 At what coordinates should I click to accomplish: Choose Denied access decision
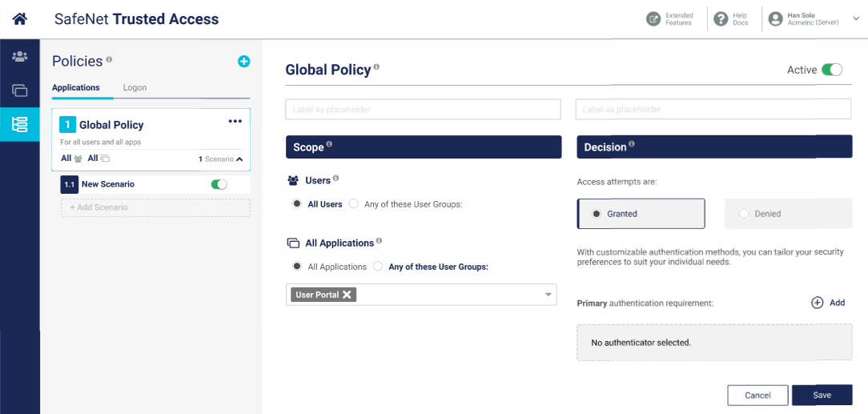pyautogui.click(x=788, y=214)
